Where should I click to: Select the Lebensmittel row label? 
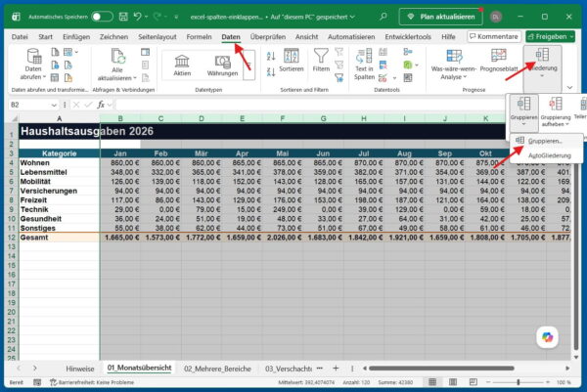tap(59, 172)
